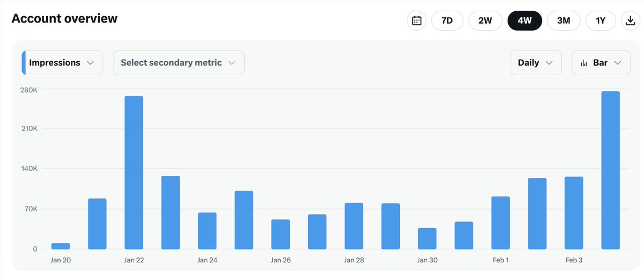Click the Account overview heading
The height and width of the screenshot is (279, 644).
tap(64, 18)
